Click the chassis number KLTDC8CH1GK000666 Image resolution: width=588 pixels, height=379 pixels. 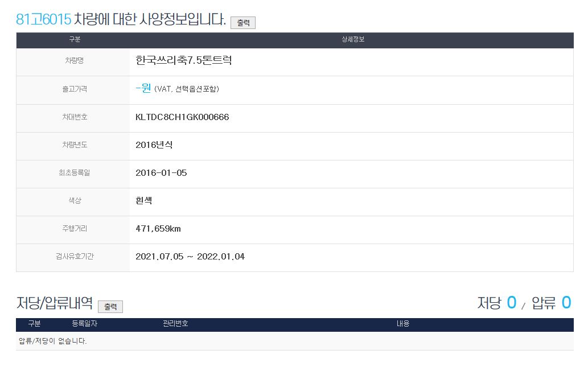point(182,117)
